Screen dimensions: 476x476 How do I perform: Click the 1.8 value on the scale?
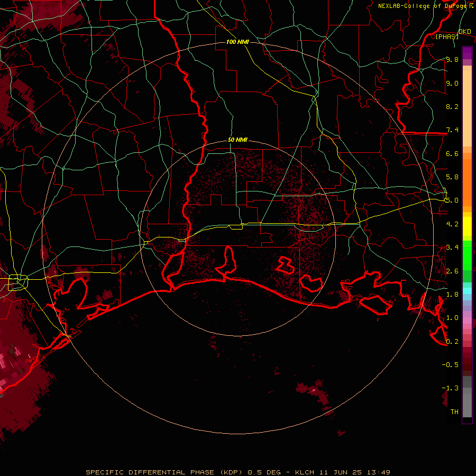coord(452,294)
